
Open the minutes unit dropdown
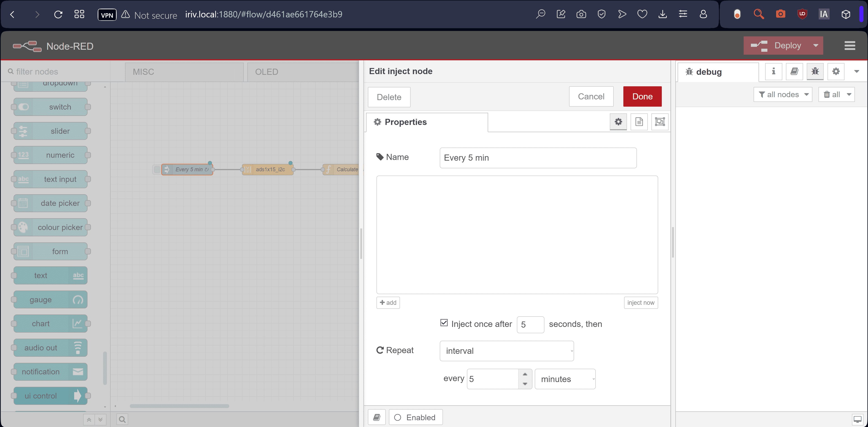tap(565, 379)
